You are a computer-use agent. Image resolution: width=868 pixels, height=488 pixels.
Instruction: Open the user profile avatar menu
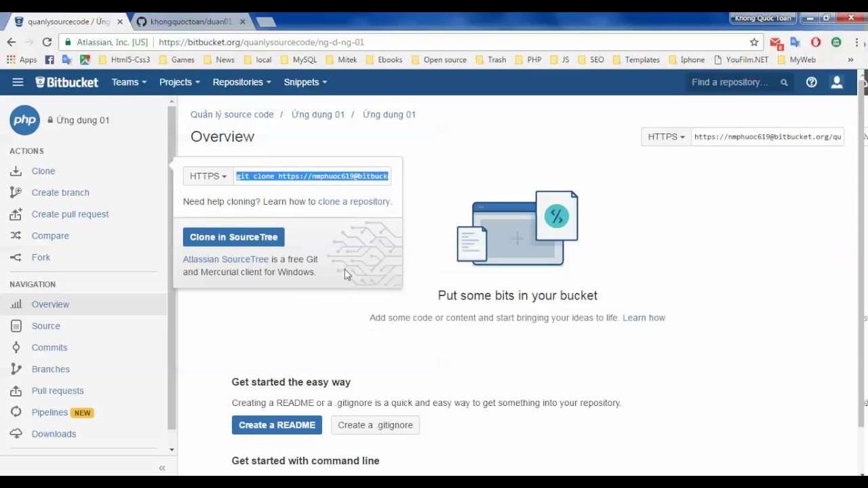point(837,82)
